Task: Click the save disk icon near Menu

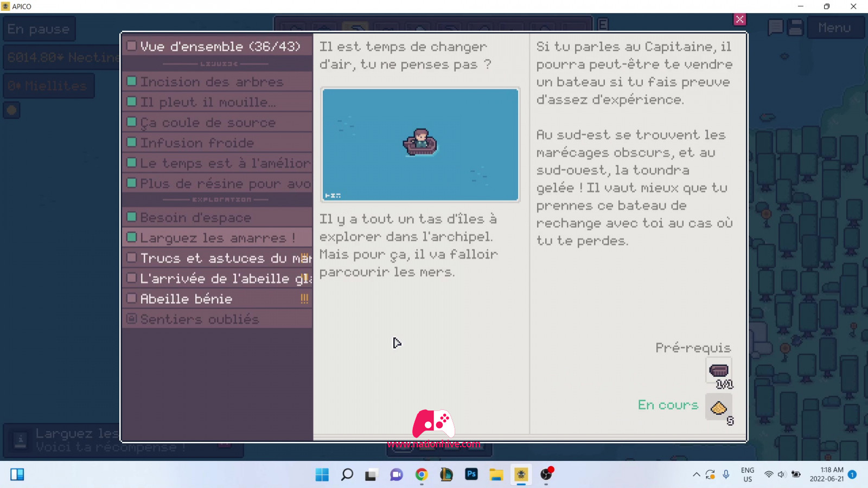Action: click(795, 27)
